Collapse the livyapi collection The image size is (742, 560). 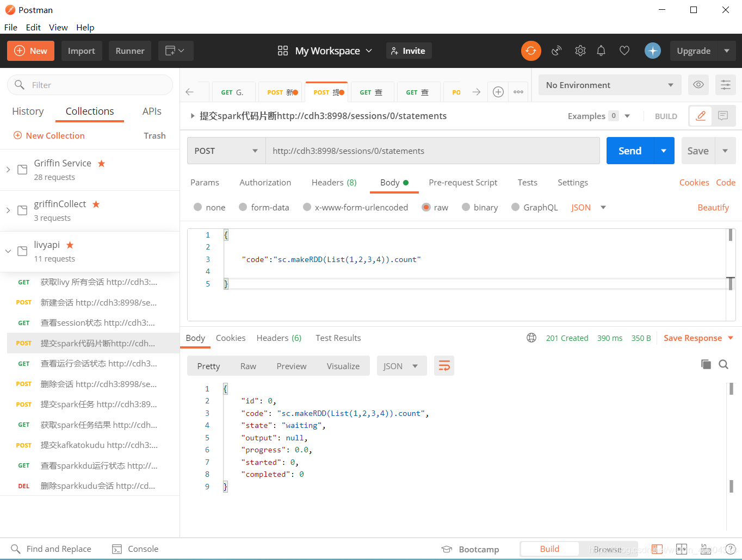[x=8, y=251]
